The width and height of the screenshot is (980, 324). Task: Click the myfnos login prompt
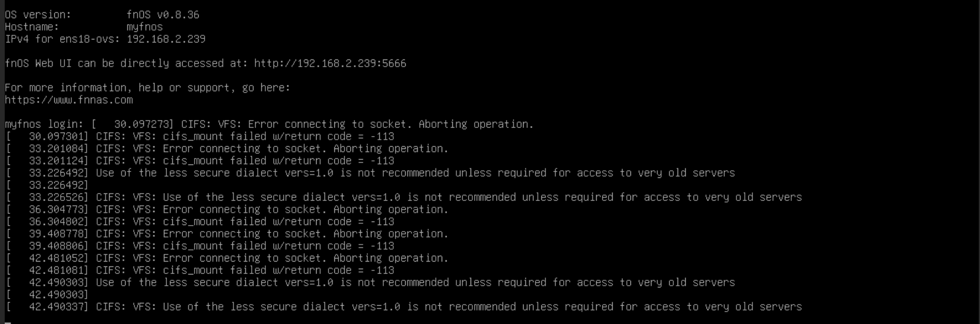click(44, 124)
